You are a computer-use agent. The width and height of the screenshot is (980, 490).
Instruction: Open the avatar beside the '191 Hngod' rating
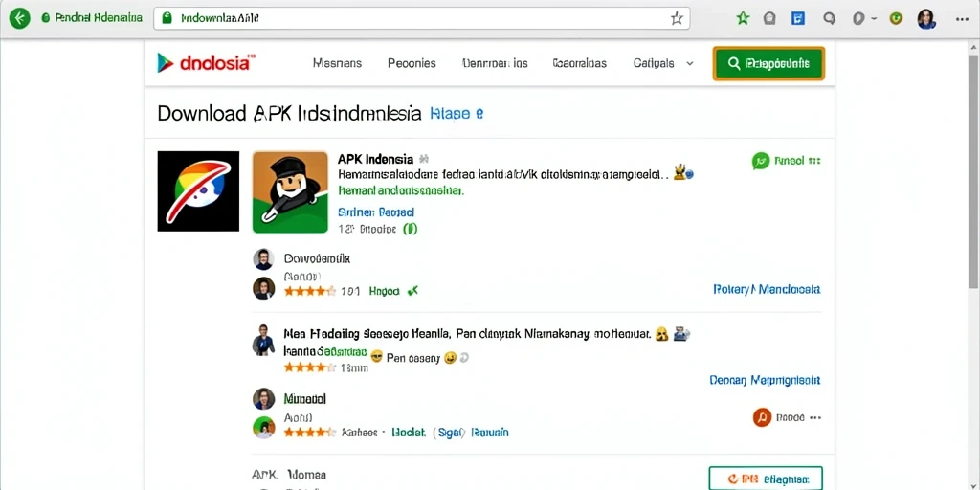[263, 288]
